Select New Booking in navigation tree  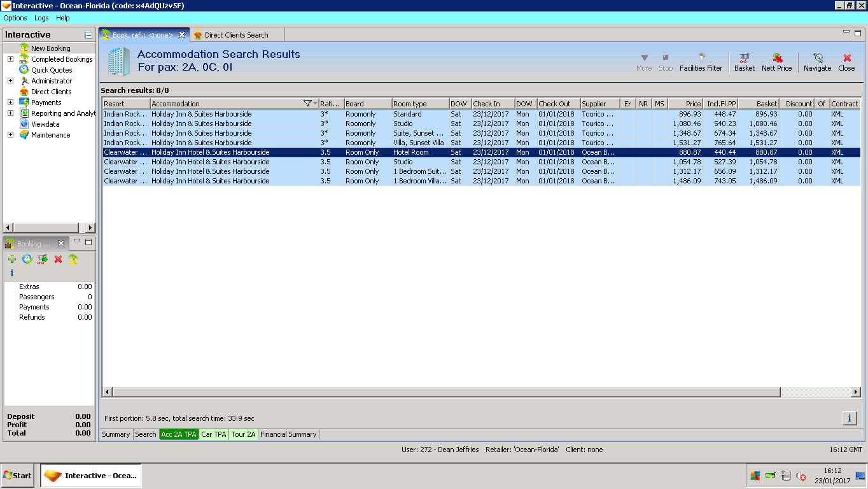(x=51, y=48)
